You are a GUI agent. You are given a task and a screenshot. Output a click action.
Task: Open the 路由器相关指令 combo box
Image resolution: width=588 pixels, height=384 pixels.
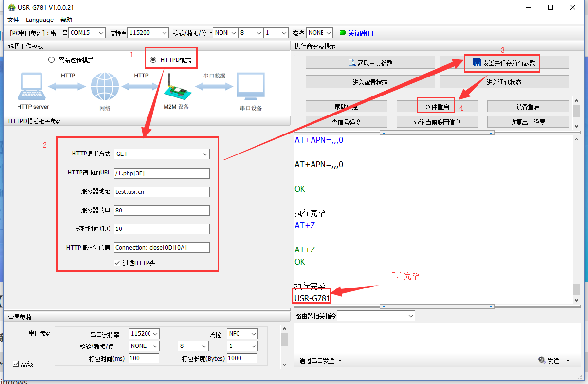[376, 316]
